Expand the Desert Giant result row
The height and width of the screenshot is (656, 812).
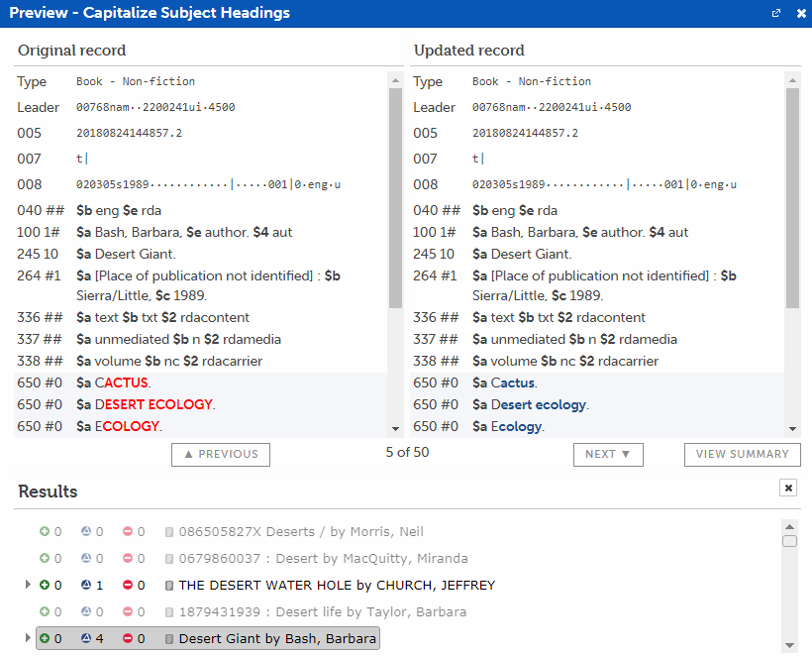(x=28, y=639)
